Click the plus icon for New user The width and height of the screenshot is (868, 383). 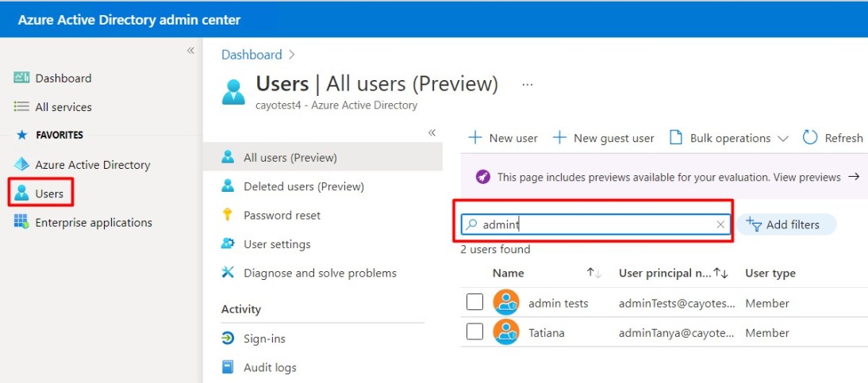tap(475, 138)
